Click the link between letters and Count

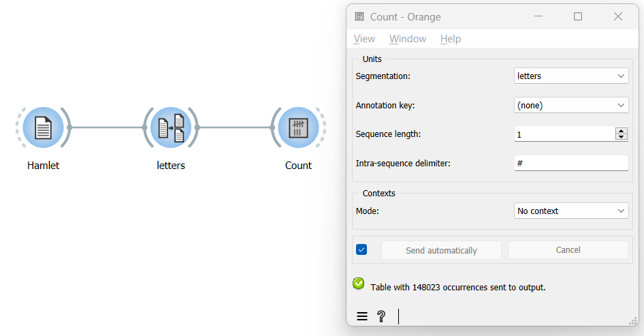point(235,127)
